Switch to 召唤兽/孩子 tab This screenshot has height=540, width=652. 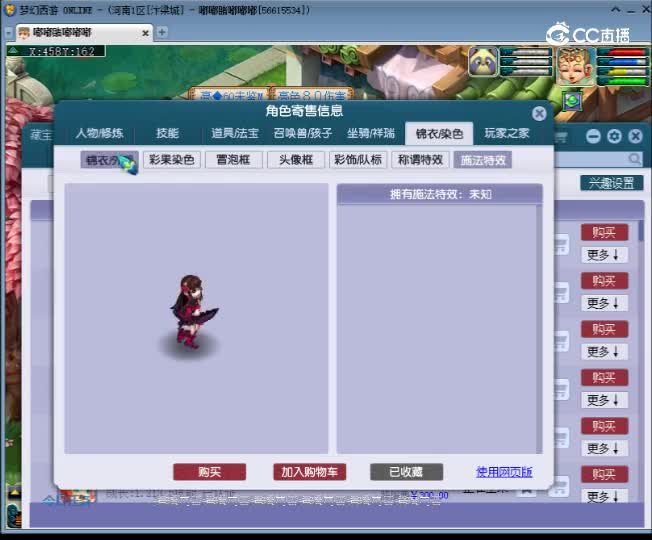pyautogui.click(x=302, y=133)
